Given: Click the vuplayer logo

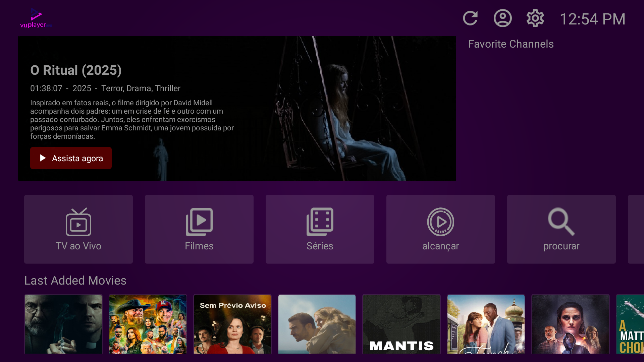Looking at the screenshot, I should coord(36,18).
